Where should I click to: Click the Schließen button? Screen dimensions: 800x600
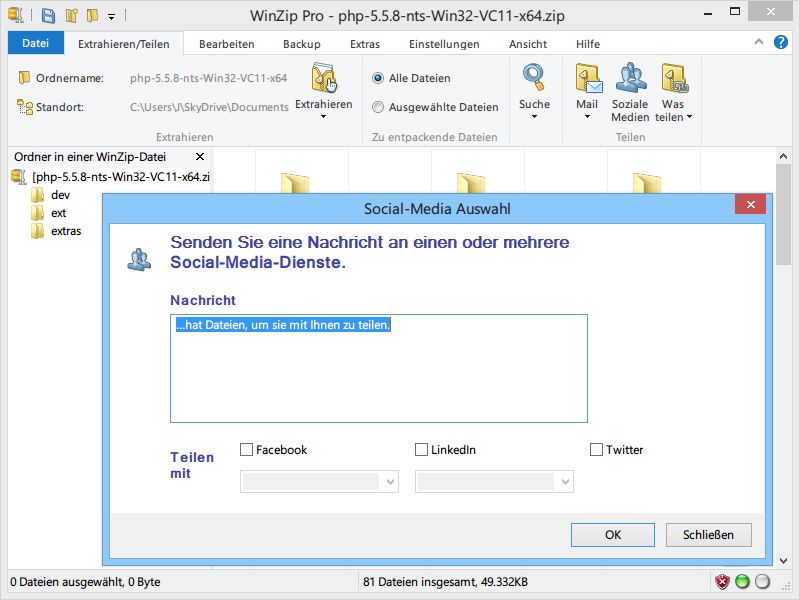pyautogui.click(x=709, y=535)
